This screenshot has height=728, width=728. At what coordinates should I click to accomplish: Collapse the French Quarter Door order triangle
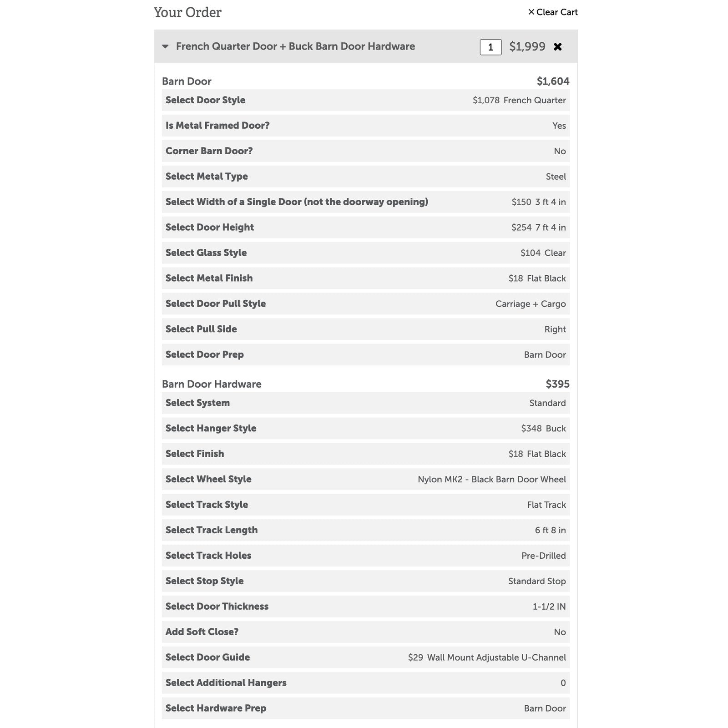point(165,46)
